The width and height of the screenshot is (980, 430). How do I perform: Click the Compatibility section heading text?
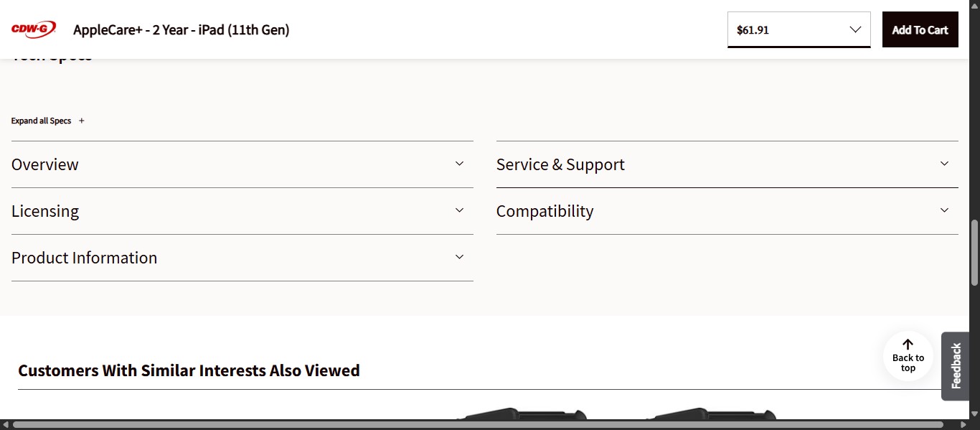point(545,210)
